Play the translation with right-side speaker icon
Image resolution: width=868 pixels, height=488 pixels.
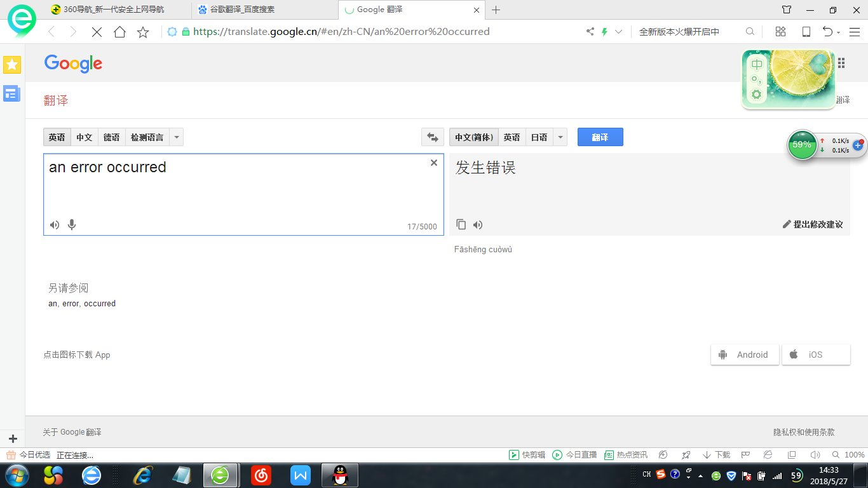pos(478,224)
